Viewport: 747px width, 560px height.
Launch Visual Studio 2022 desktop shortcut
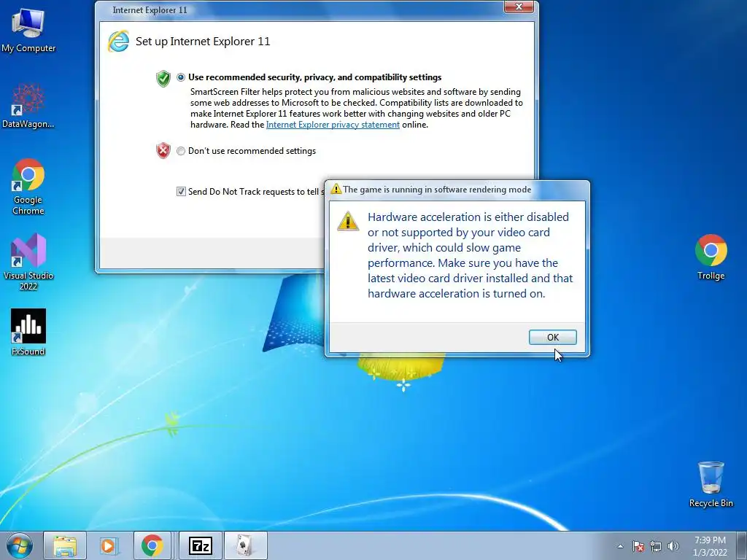pos(28,262)
